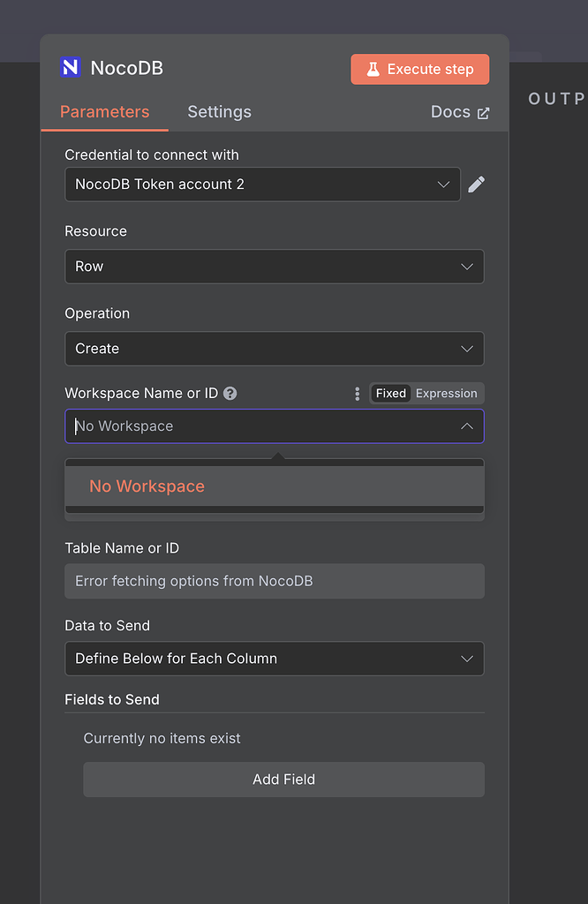Select the No Workspace option in the list
588x904 pixels.
click(147, 486)
